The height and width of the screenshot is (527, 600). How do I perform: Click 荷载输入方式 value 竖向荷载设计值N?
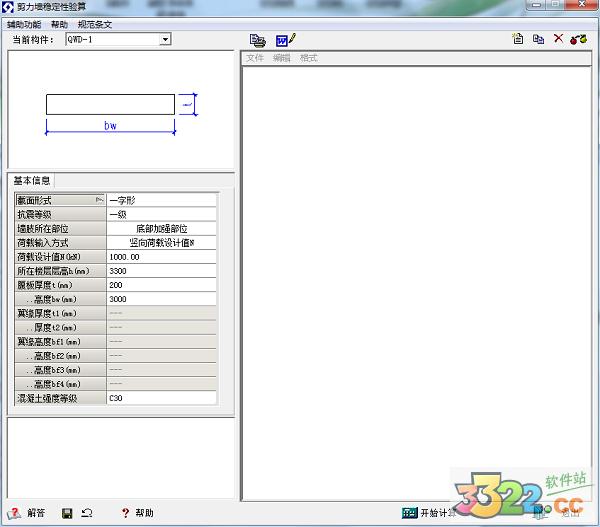click(x=161, y=243)
